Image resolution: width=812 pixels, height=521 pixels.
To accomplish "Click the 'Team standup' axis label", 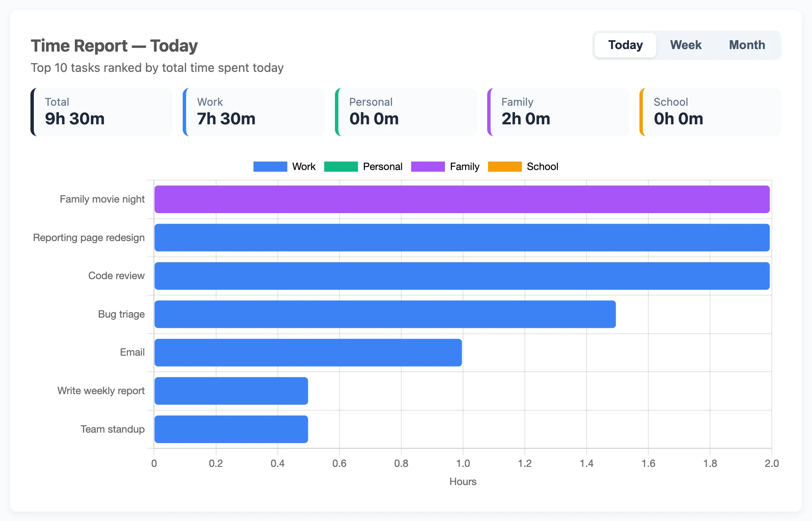I will (112, 429).
